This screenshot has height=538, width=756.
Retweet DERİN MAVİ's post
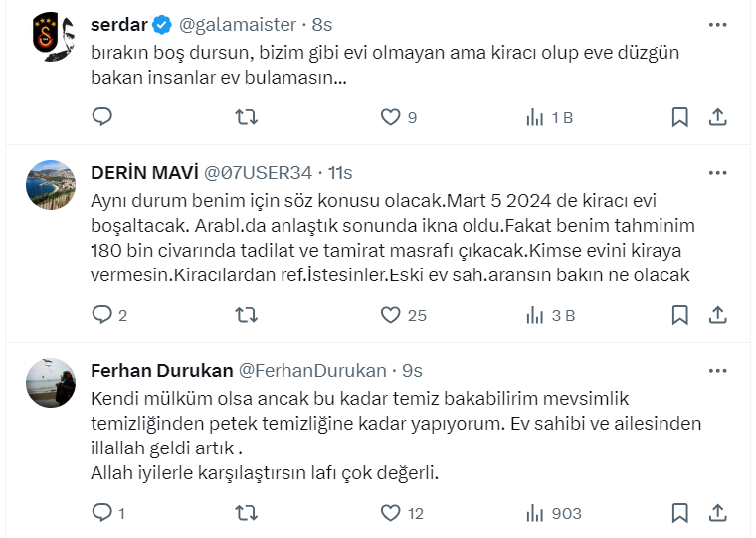pyautogui.click(x=246, y=315)
